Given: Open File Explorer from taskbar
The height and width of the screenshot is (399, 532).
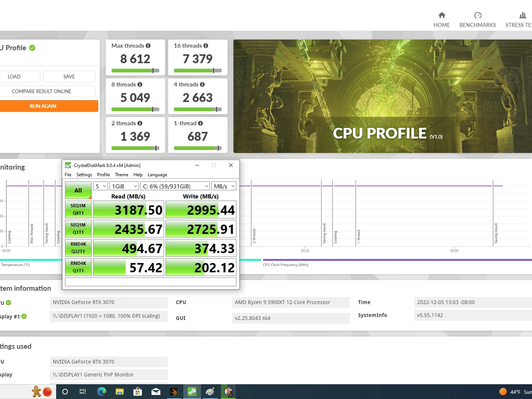Looking at the screenshot, I should click(119, 392).
